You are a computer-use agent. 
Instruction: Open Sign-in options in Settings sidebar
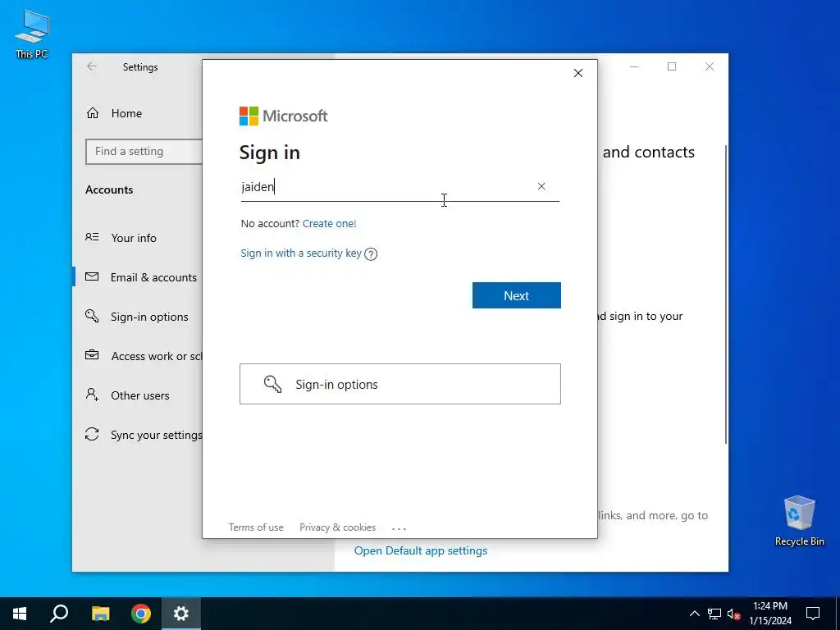149,317
